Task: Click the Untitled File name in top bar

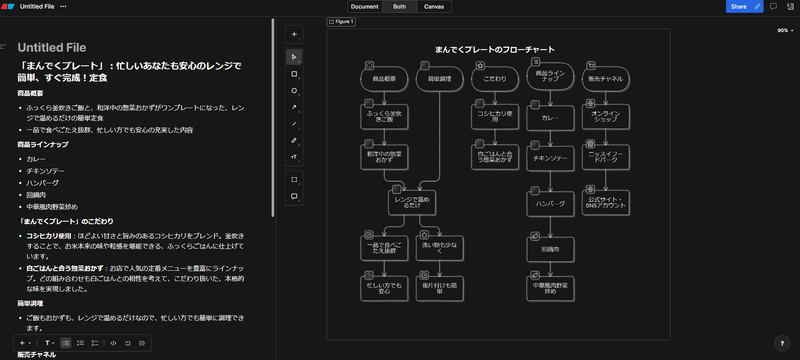Action: click(37, 7)
